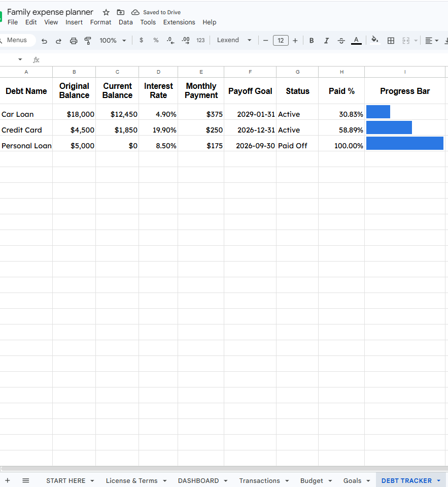The image size is (448, 487).
Task: Open the Help menu
Action: [x=210, y=22]
